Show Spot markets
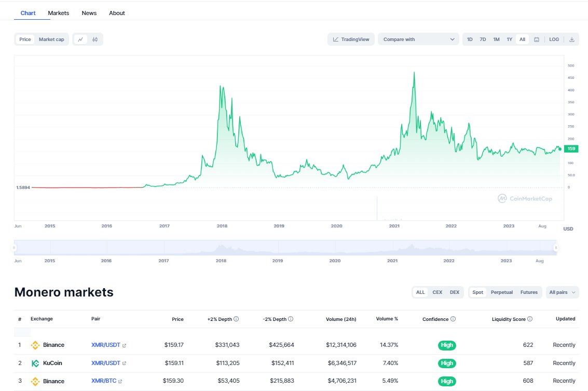588x391 pixels. pos(478,292)
